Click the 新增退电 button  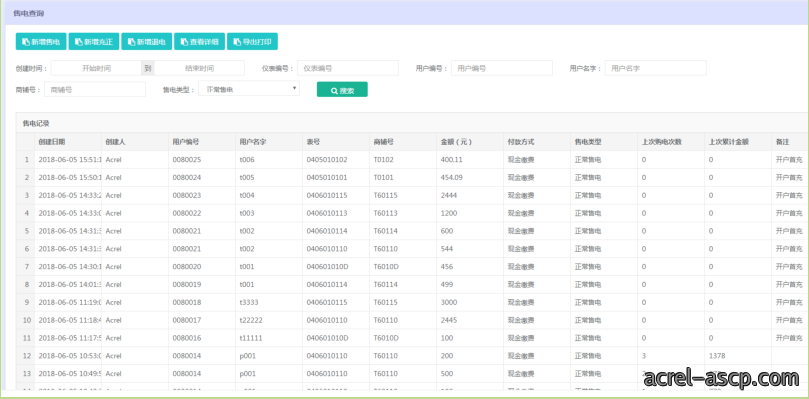tap(147, 42)
